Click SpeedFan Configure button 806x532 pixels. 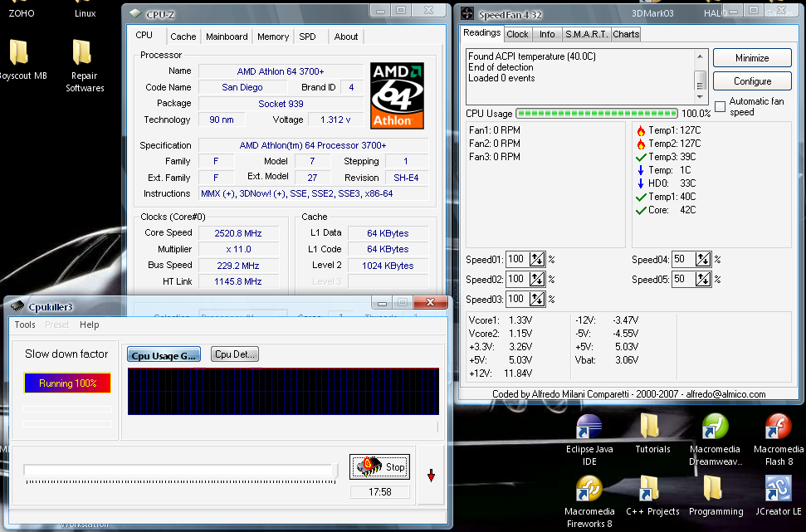[x=752, y=81]
